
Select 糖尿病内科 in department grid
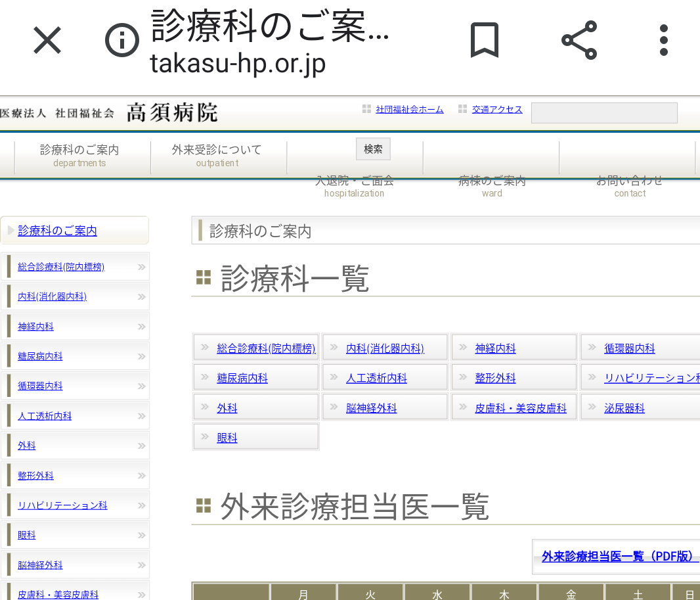(x=242, y=378)
